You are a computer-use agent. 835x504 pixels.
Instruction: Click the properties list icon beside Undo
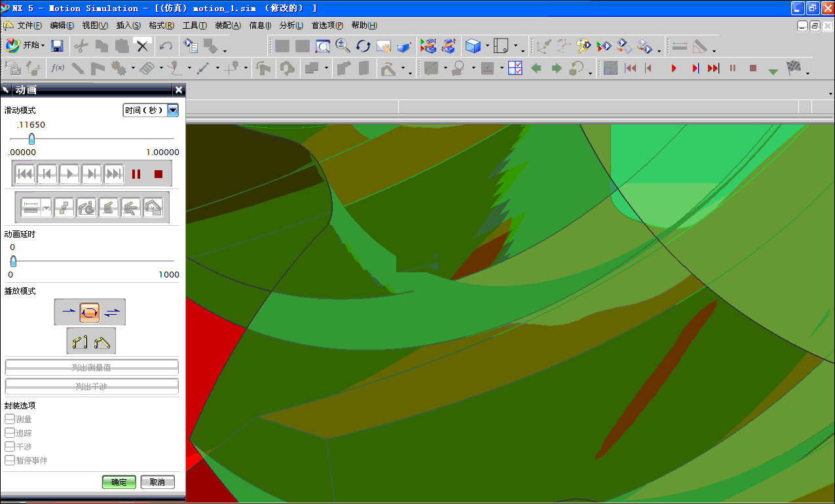pyautogui.click(x=191, y=46)
